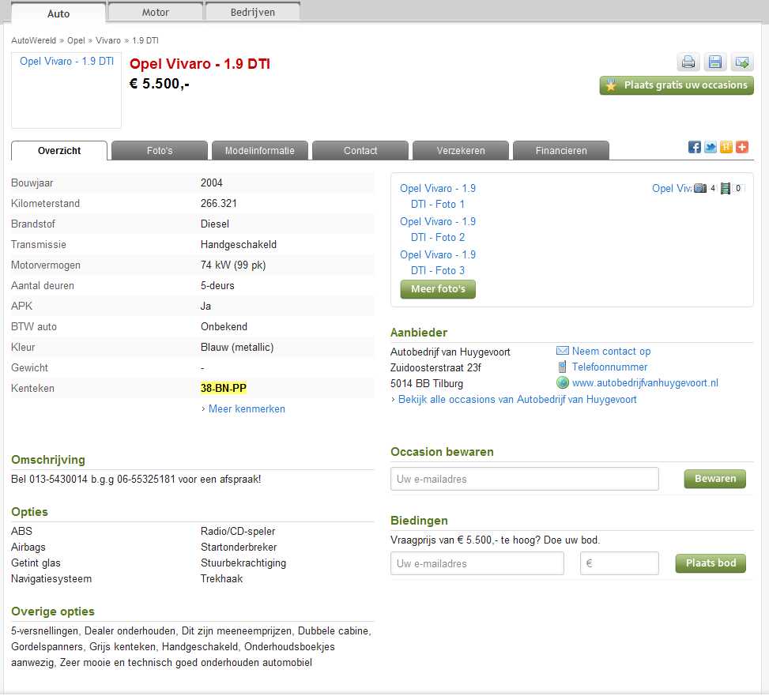769x700 pixels.
Task: Switch to the Auto top tab
Action: pyautogui.click(x=58, y=13)
